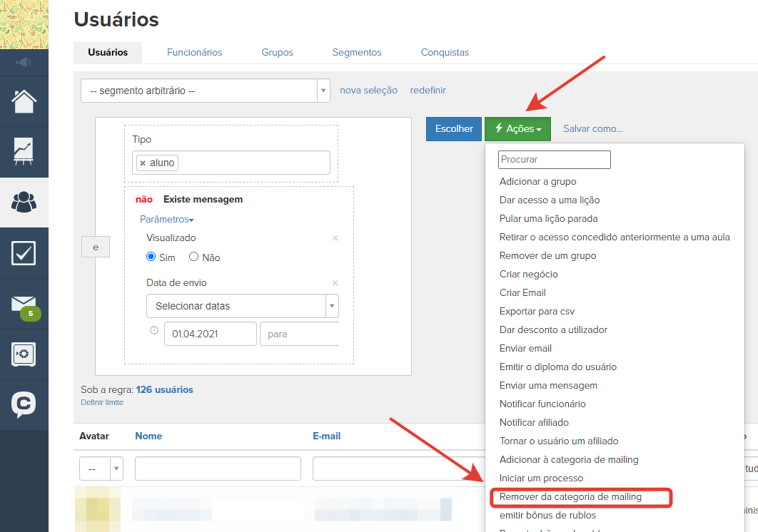Screen dimensions: 758x532
Task: Select the 'Sim' radio option
Action: 151,257
